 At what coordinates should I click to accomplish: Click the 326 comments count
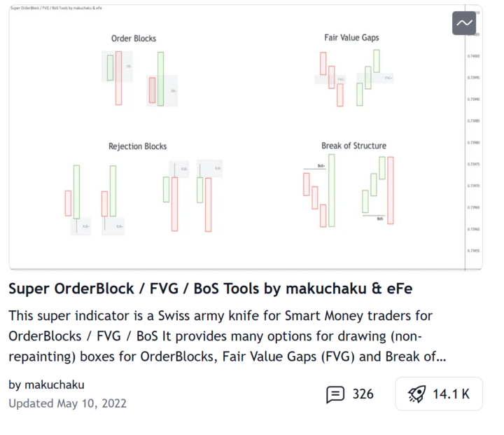pyautogui.click(x=363, y=394)
